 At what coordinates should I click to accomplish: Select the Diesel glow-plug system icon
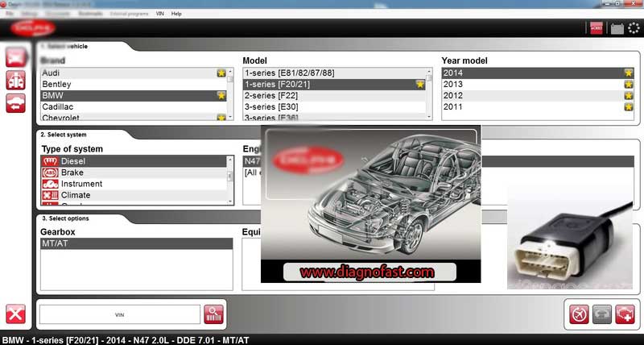coord(50,161)
